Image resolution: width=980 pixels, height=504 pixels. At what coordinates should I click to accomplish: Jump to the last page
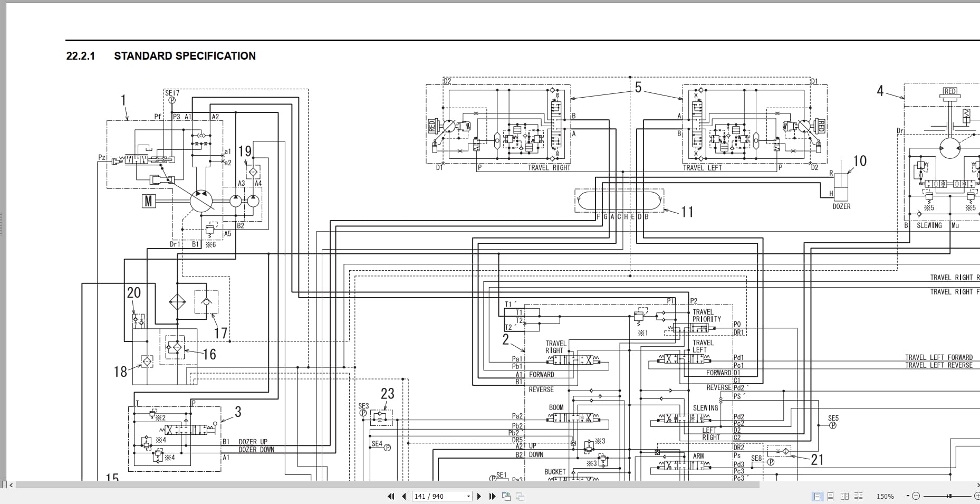click(492, 496)
